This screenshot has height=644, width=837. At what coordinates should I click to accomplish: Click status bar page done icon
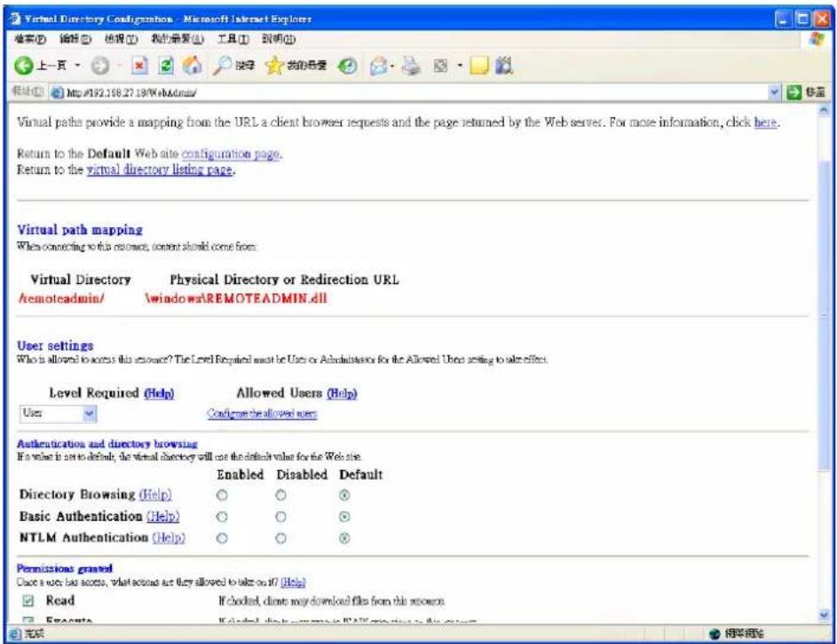pos(17,634)
